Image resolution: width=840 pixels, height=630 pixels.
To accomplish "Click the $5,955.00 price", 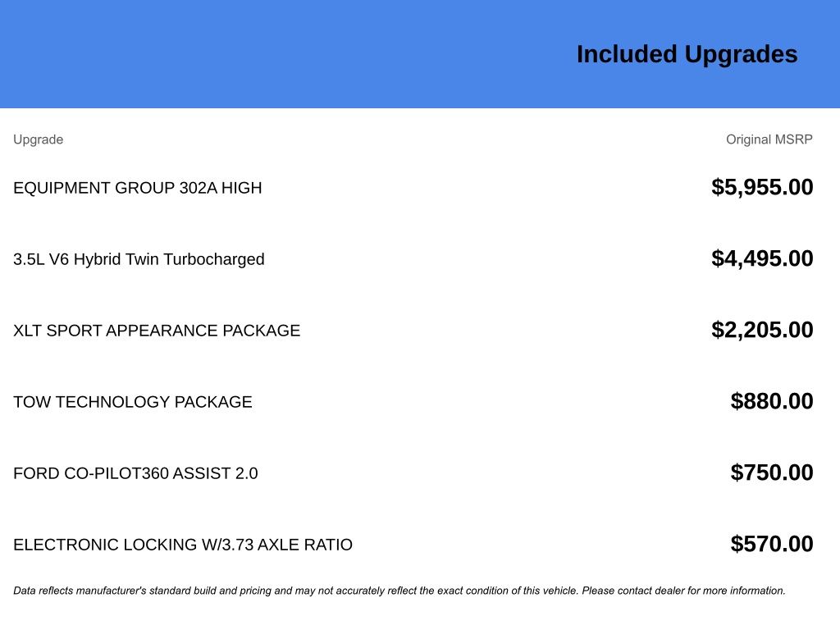I will pos(762,187).
